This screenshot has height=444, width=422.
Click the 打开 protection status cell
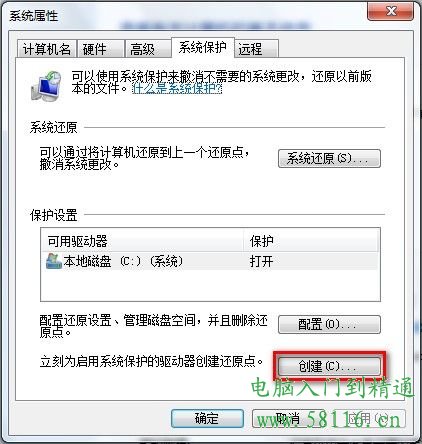click(262, 261)
